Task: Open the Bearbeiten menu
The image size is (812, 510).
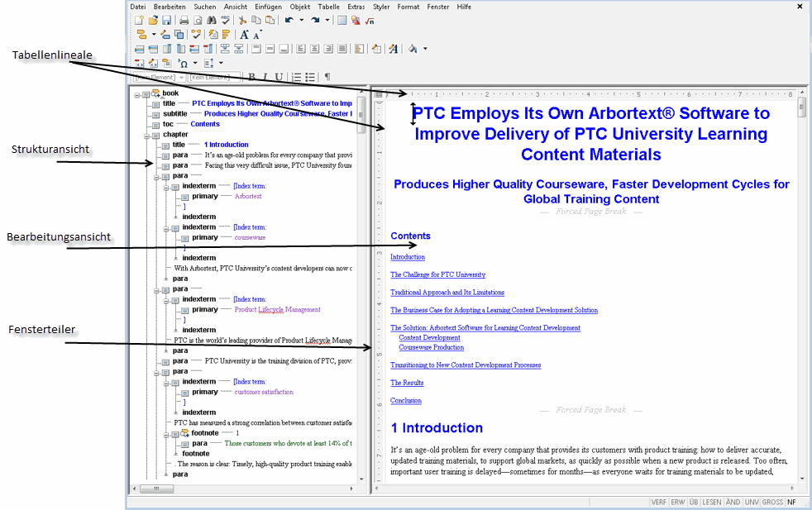Action: [x=170, y=7]
